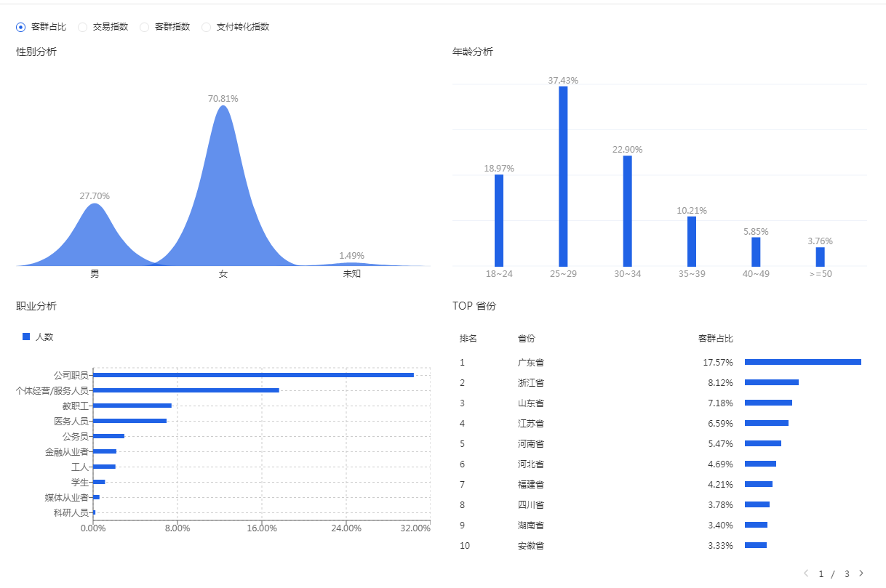This screenshot has height=588, width=886.
Task: Click 四川省 in the province table
Action: click(531, 504)
